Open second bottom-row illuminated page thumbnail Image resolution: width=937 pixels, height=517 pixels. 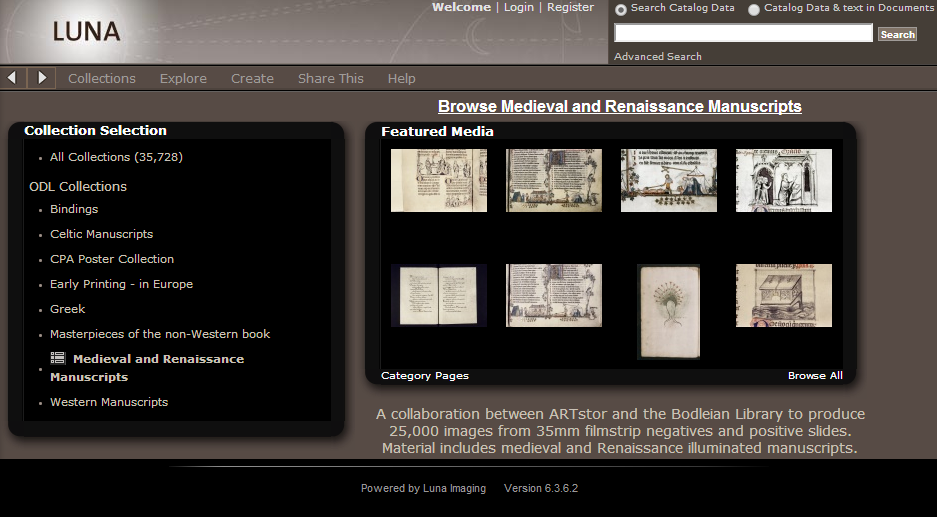tap(553, 295)
